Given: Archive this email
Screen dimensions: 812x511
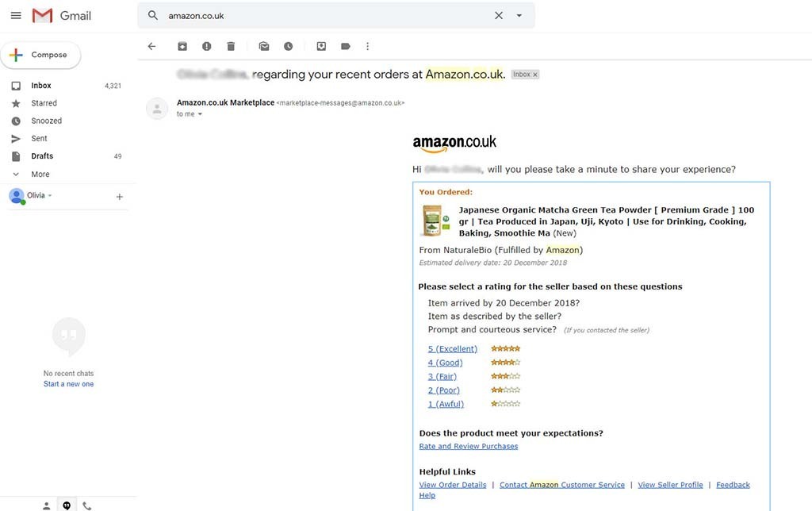Looking at the screenshot, I should click(x=182, y=46).
